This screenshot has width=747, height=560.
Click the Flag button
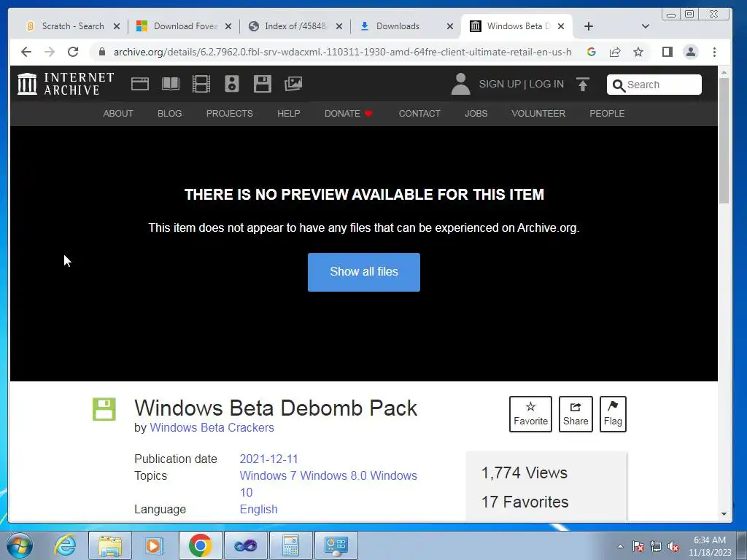click(x=613, y=414)
